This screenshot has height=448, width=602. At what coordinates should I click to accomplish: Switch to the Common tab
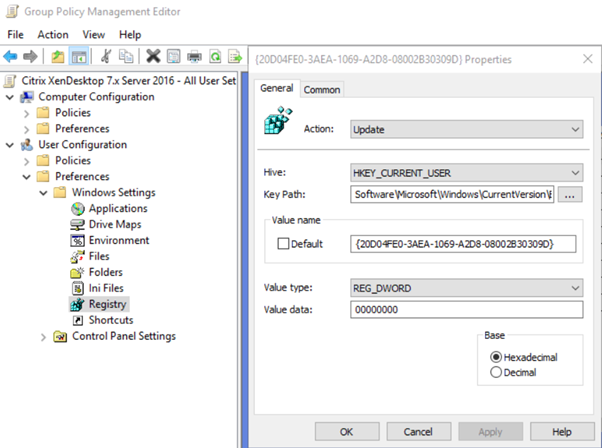[x=322, y=90]
